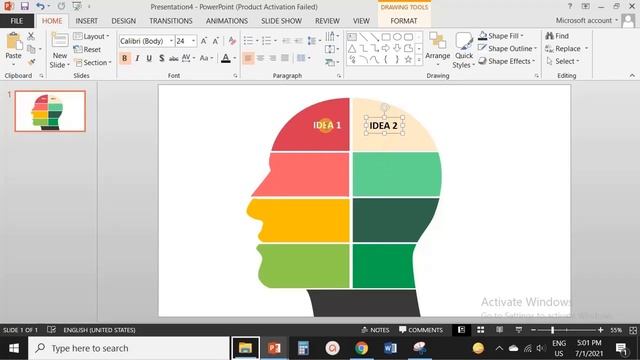Open the FILE tab
Viewport: 640px width, 360px height.
tap(17, 21)
